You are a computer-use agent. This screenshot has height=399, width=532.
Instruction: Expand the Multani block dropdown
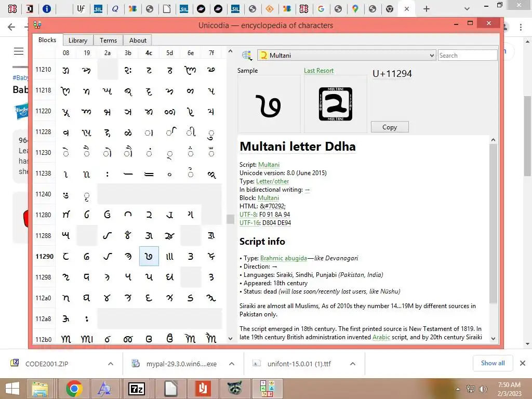pyautogui.click(x=347, y=55)
